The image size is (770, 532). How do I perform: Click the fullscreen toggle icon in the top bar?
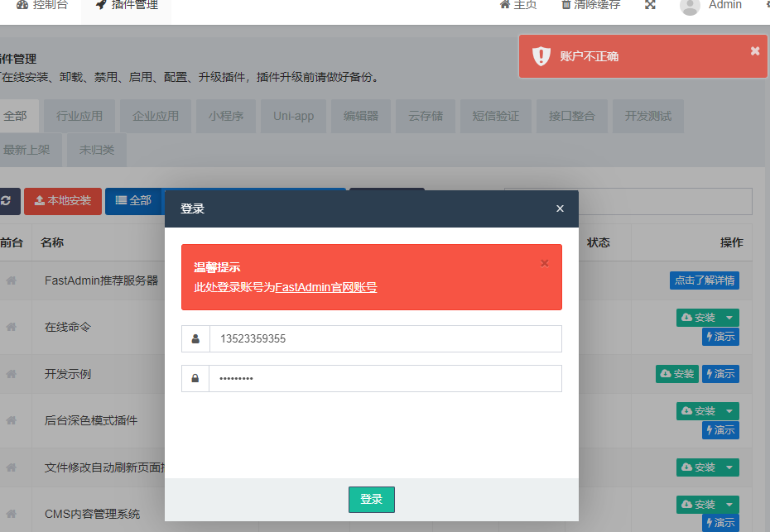coord(650,5)
